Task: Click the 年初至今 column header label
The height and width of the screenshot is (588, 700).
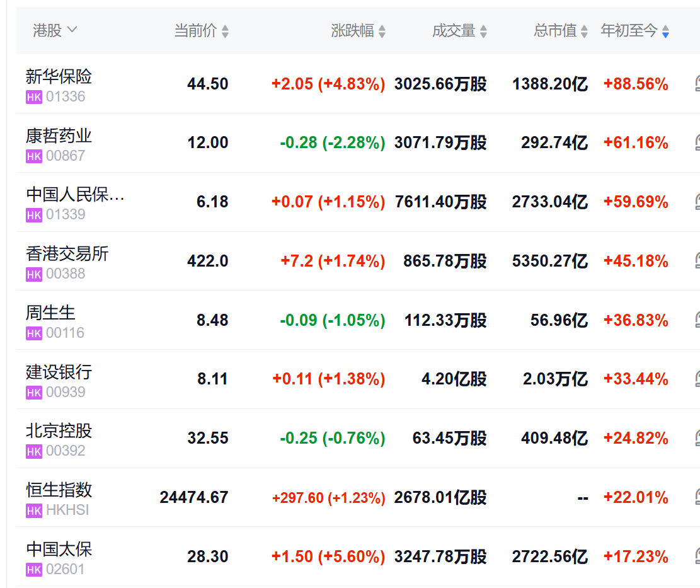Action: [629, 30]
